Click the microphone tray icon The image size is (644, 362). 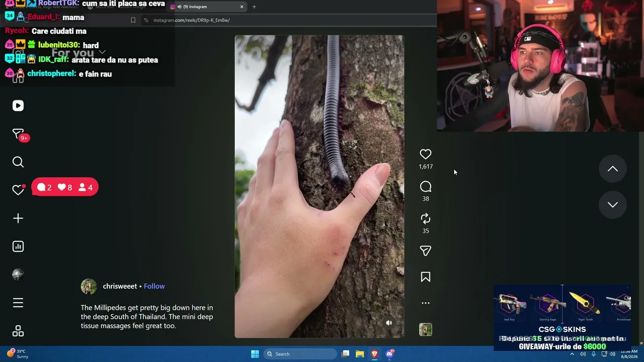[594, 354]
